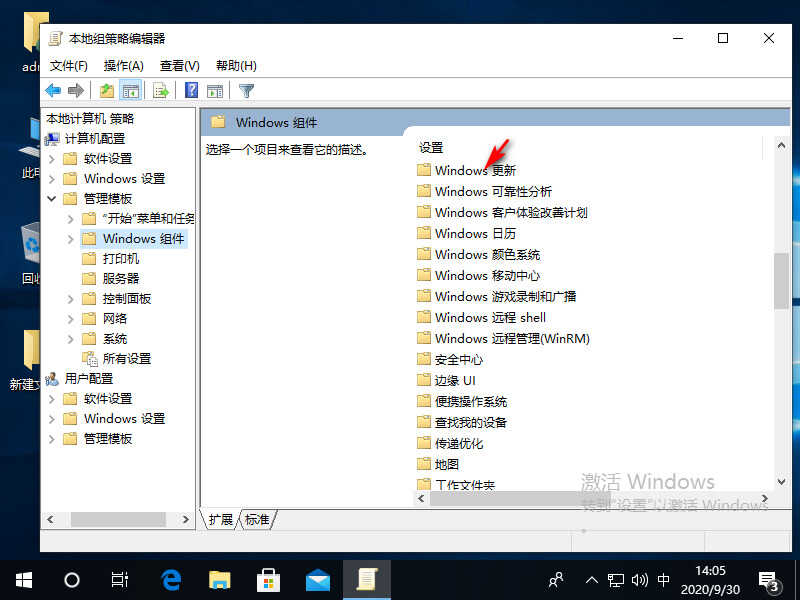This screenshot has width=800, height=600.
Task: Expand the "开始"菜单和任务栏 node
Action: (70, 219)
